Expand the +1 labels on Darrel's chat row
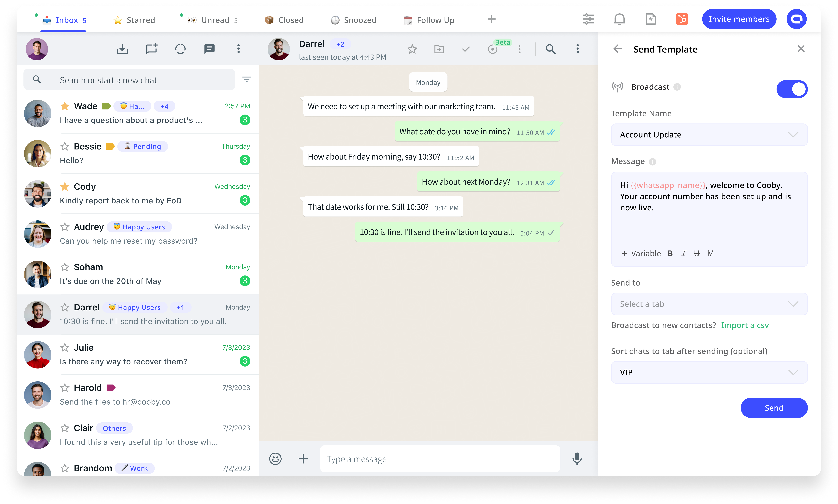The width and height of the screenshot is (838, 504). (x=180, y=307)
